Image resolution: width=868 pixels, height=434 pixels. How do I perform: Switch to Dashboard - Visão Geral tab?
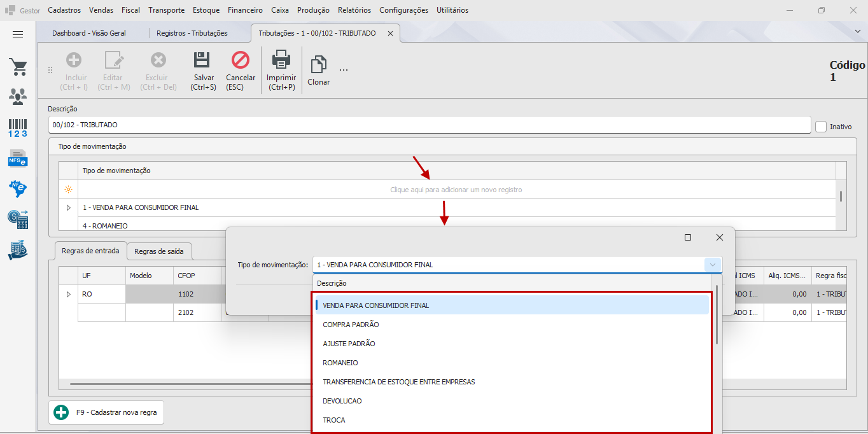[89, 33]
